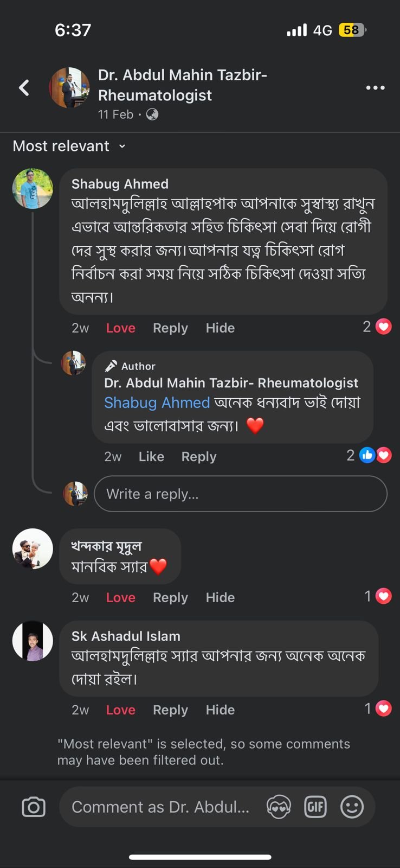Open the avatar sticker picker
400x868 pixels.
pos(279,807)
